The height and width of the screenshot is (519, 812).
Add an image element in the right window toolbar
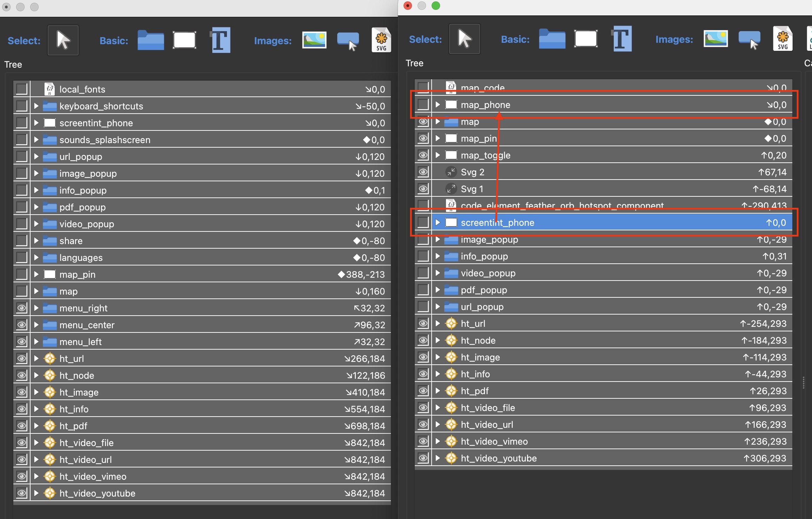pyautogui.click(x=716, y=39)
